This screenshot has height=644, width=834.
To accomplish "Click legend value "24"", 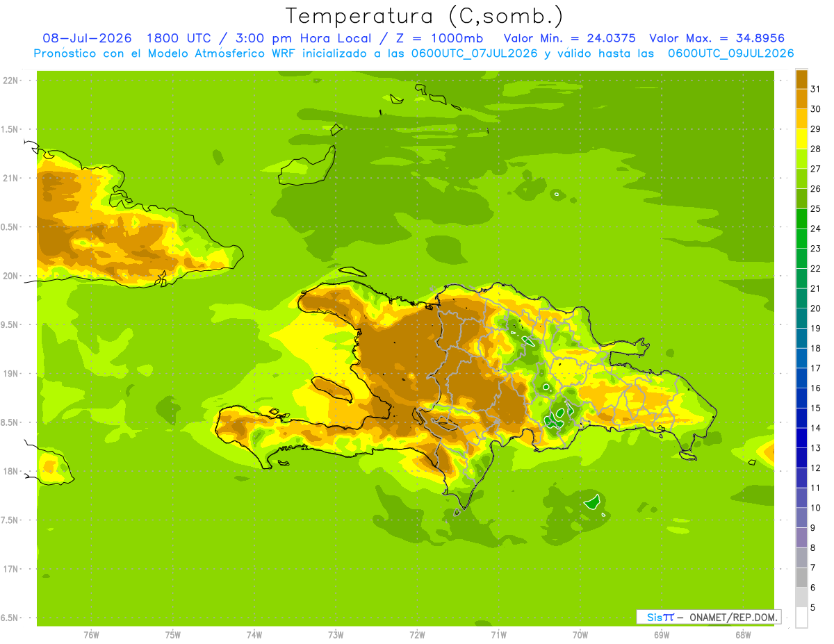I will point(815,229).
